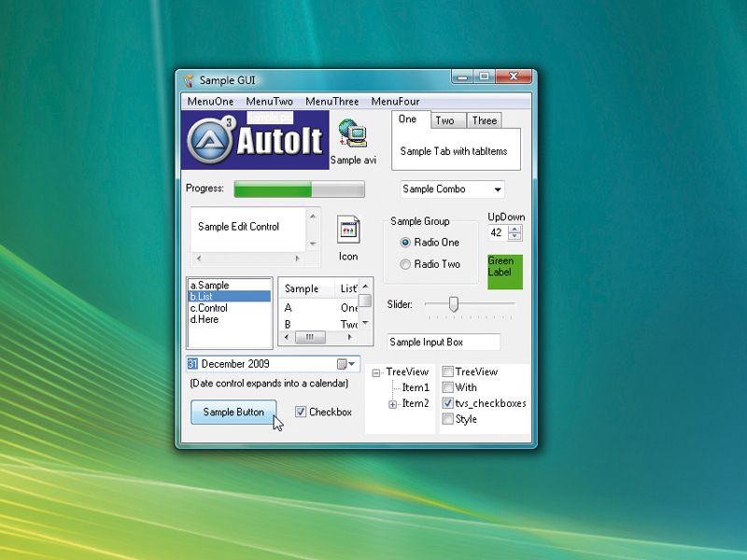Click the Green Label box
This screenshot has height=560, width=747.
coord(505,272)
